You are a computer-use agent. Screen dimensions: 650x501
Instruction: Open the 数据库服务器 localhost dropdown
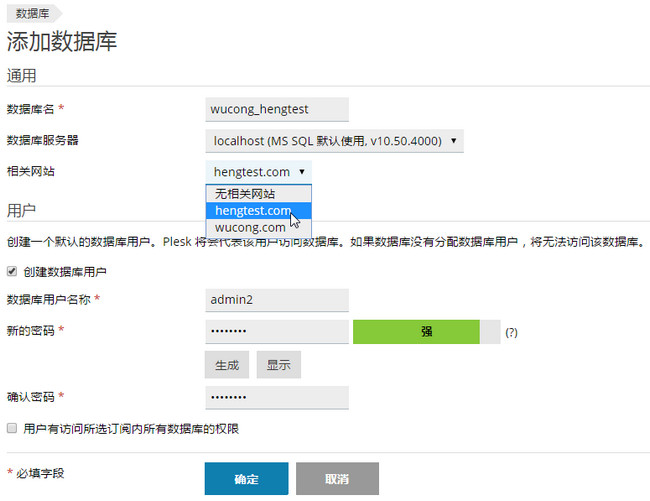point(334,141)
